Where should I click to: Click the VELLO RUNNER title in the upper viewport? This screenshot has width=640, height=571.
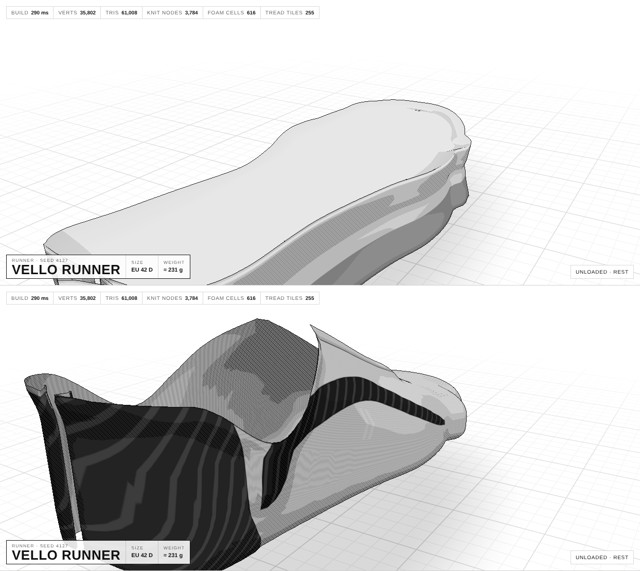(66, 270)
